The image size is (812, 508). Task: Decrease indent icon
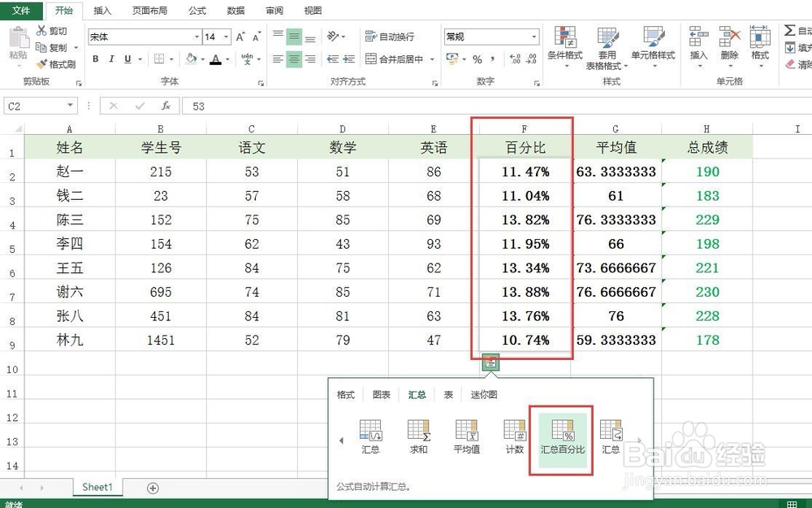tap(332, 59)
